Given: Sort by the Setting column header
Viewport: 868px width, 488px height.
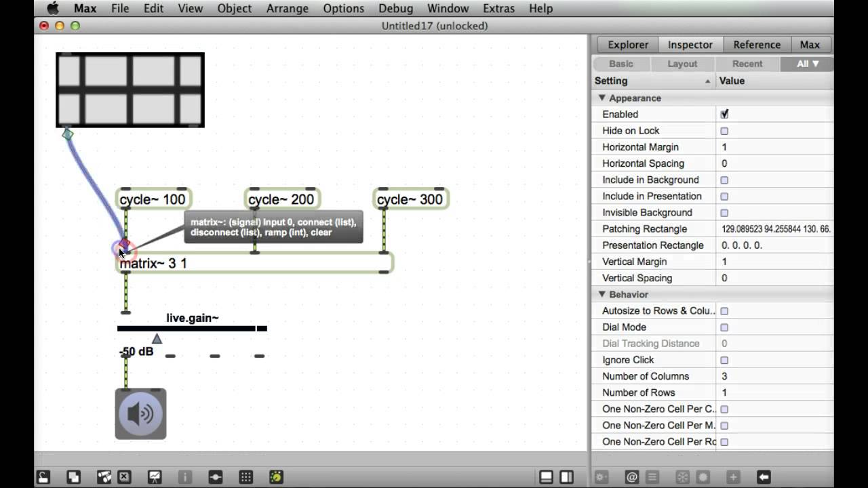Looking at the screenshot, I should click(x=653, y=81).
